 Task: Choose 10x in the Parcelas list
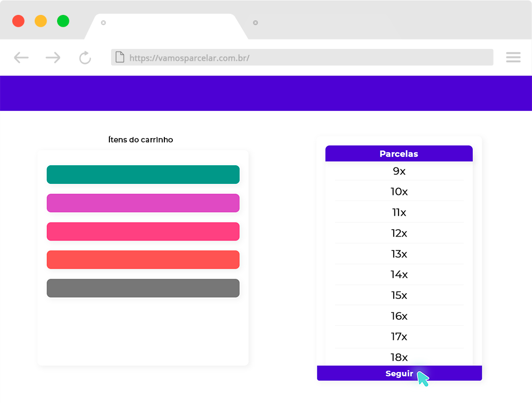click(399, 191)
